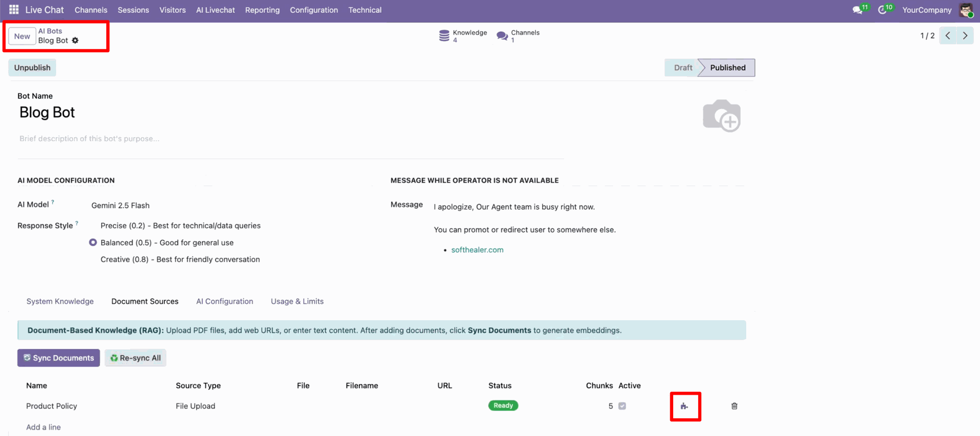Screen dimensions: 980x436
Task: Open the Sessions menu
Action: tap(133, 10)
